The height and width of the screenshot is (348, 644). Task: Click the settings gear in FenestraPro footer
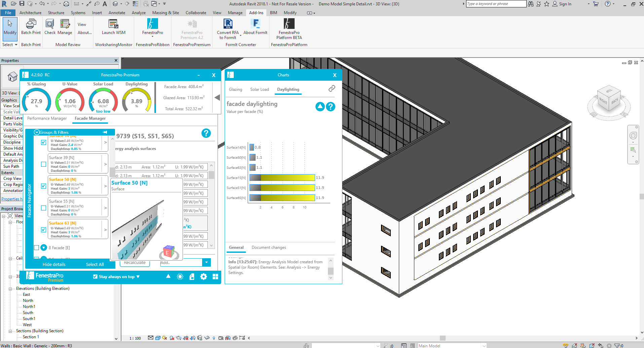click(203, 277)
